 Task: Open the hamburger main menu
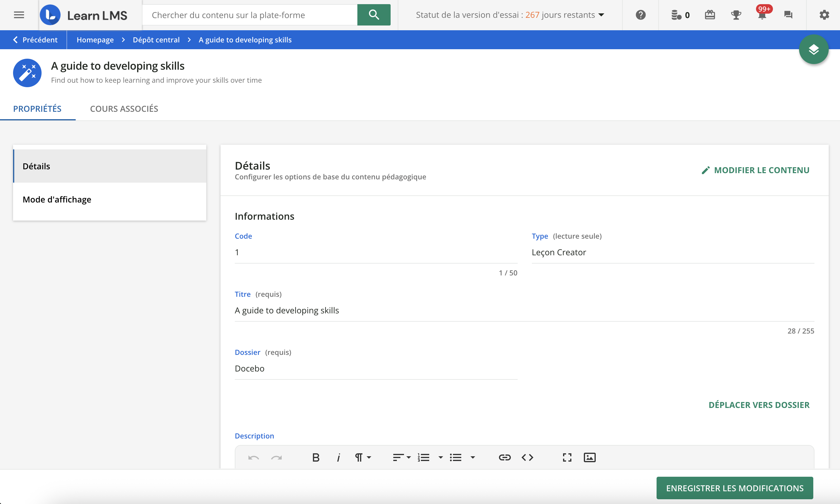(x=19, y=15)
